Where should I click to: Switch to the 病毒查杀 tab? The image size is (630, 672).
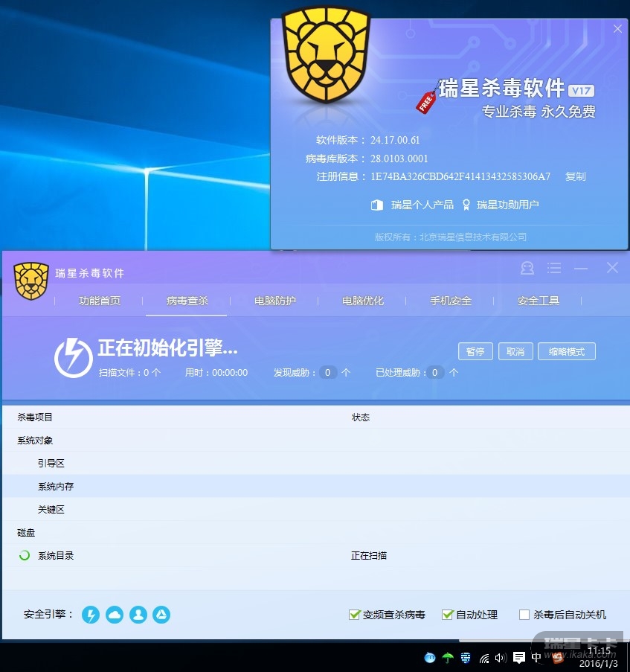pyautogui.click(x=187, y=301)
